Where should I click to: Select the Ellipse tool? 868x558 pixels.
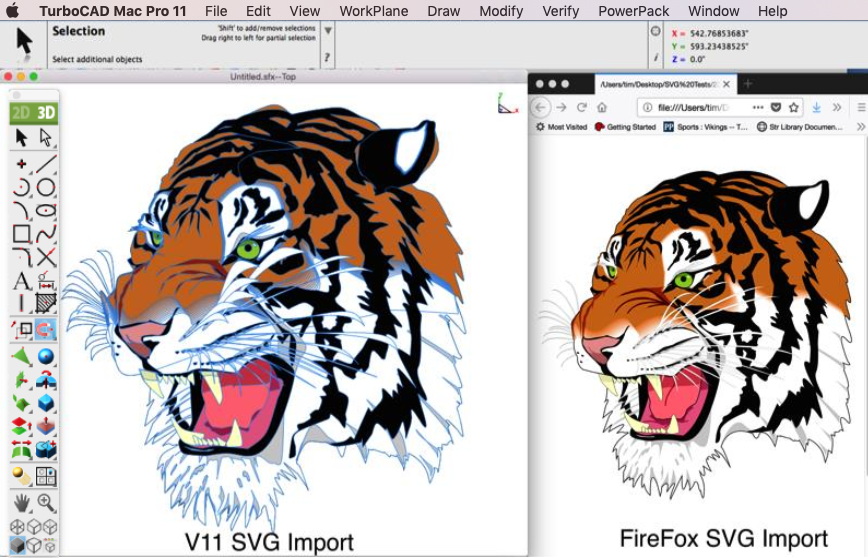tap(45, 211)
